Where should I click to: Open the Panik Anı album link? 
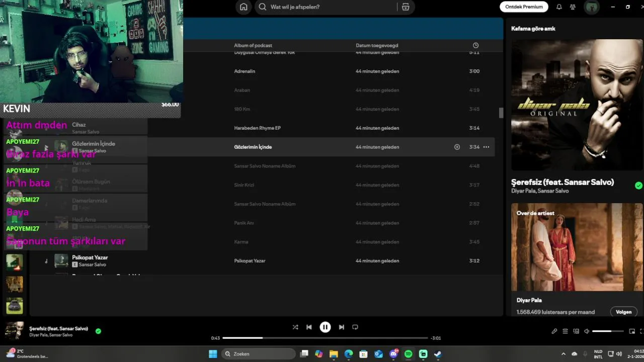coord(244,223)
